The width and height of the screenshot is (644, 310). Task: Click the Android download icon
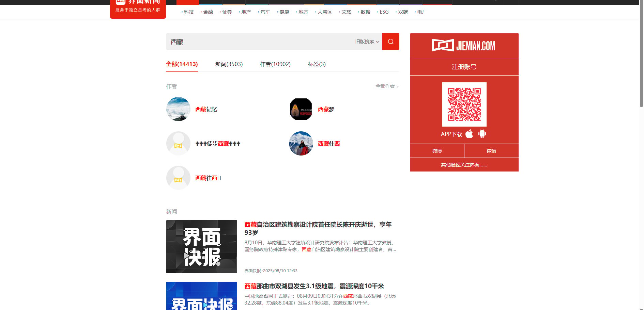pos(482,134)
